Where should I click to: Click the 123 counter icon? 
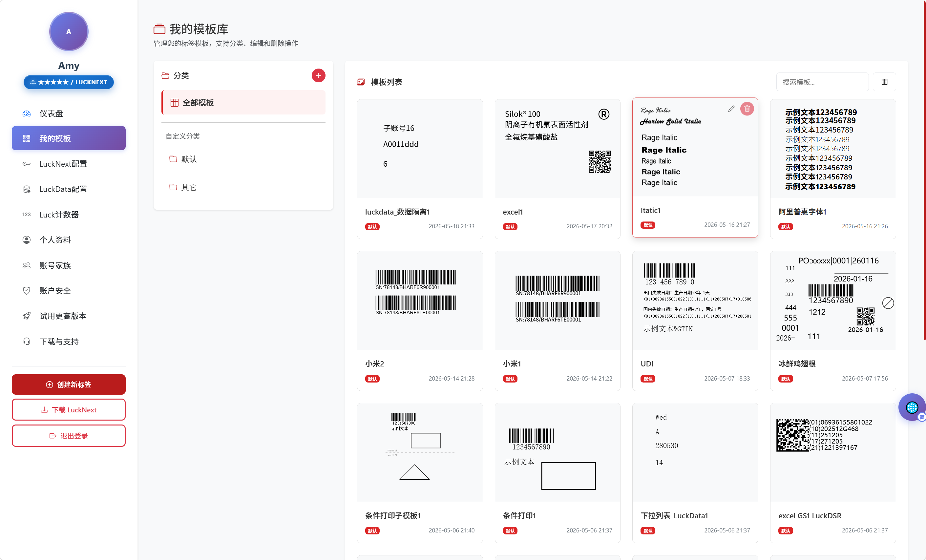point(26,214)
